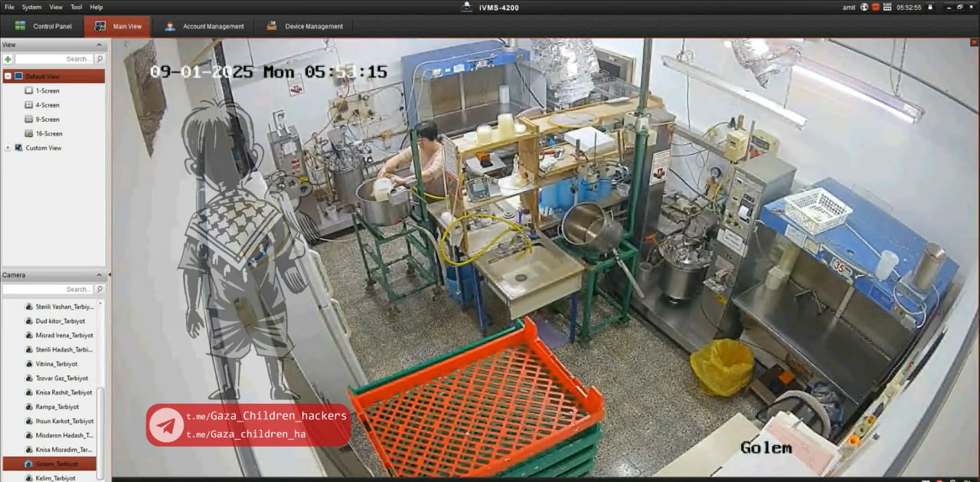This screenshot has height=482, width=980.
Task: Select the 4-Screen layout icon
Action: (x=29, y=105)
